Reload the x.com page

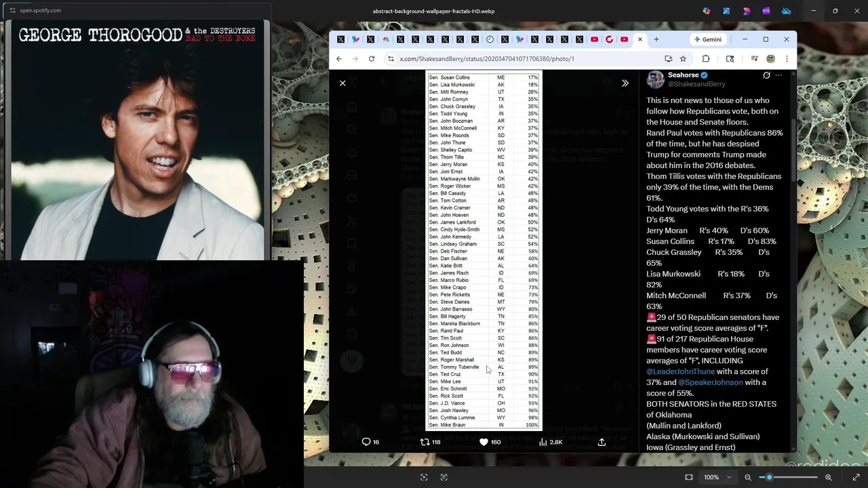click(x=372, y=59)
